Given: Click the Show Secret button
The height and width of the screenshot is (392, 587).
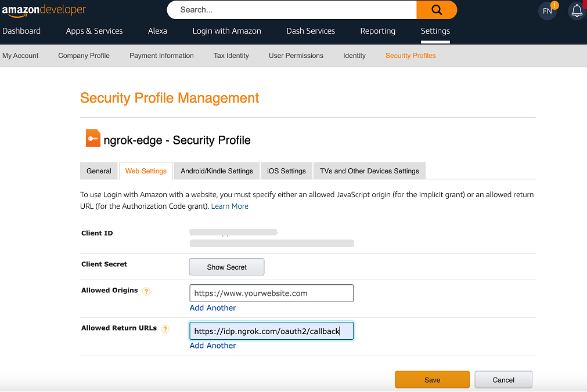Looking at the screenshot, I should coord(226,267).
